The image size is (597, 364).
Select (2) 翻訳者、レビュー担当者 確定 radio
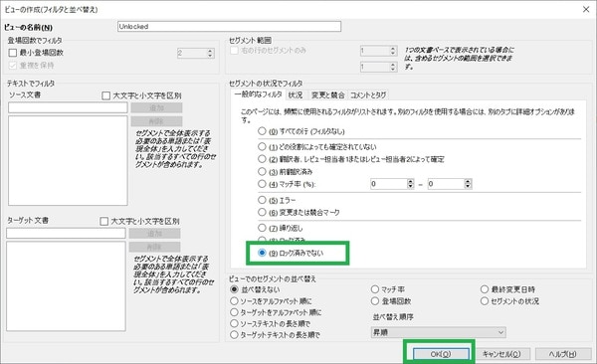[262, 159]
